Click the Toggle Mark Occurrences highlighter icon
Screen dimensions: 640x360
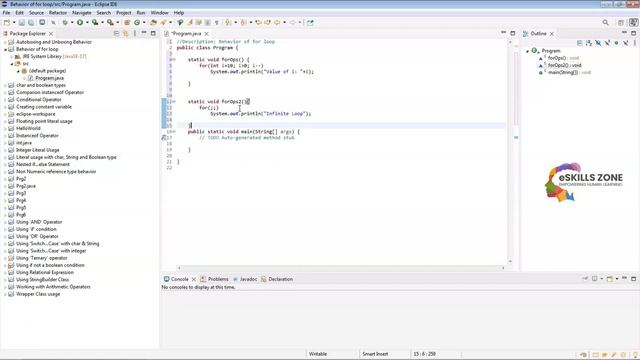click(189, 23)
